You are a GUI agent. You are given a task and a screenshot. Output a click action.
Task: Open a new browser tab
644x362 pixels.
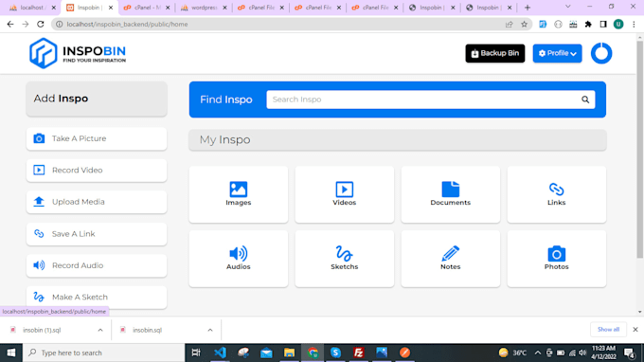click(528, 8)
